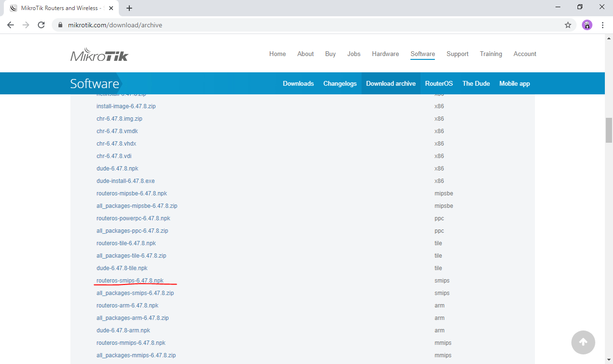Screen dimensions: 613x364
Task: Download all_packages-ppc-6.47.8.zip
Action: coord(132,231)
